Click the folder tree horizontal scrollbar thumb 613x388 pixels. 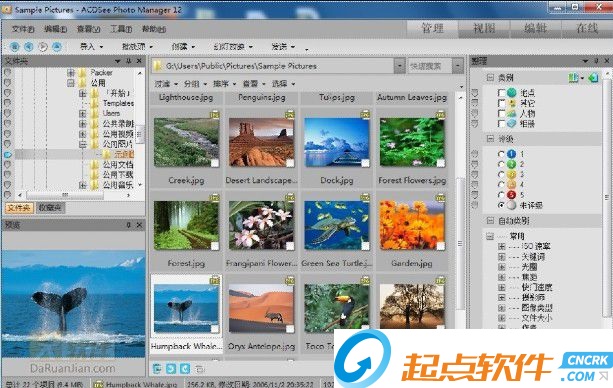(x=65, y=194)
